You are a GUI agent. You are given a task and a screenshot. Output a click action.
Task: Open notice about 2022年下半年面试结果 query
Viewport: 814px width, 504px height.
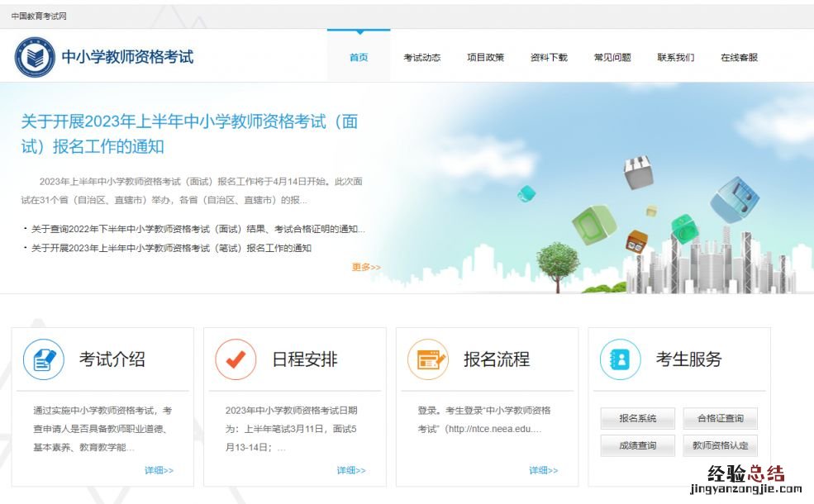[x=198, y=229]
